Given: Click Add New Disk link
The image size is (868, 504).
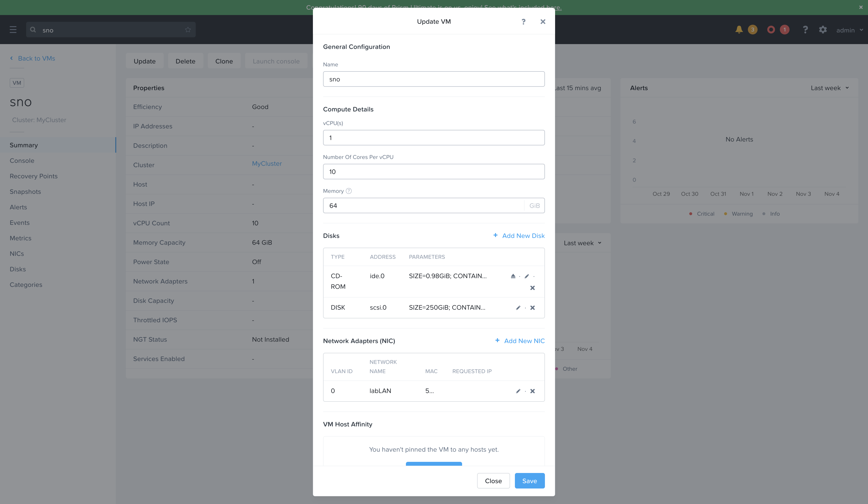Looking at the screenshot, I should [x=519, y=236].
